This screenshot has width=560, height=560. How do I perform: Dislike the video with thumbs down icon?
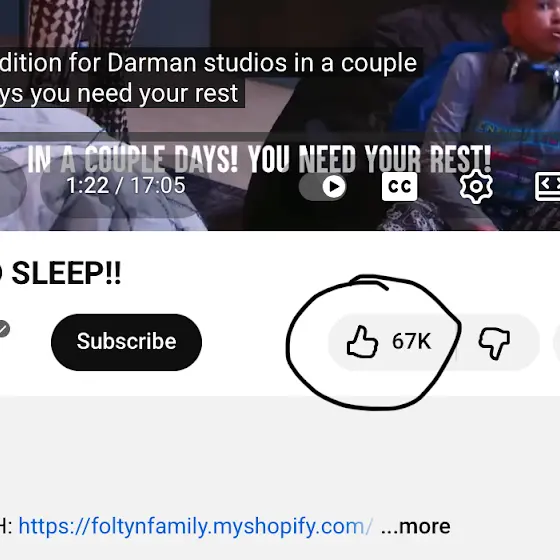pyautogui.click(x=494, y=342)
